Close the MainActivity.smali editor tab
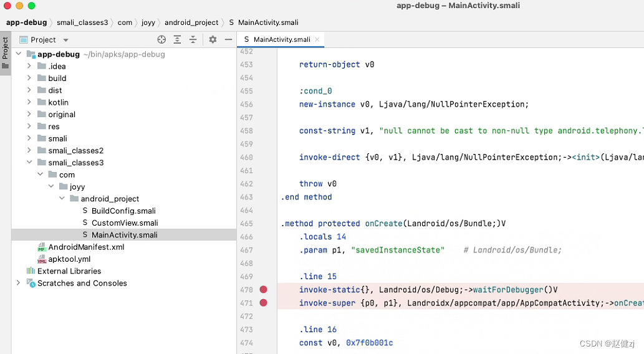Image resolution: width=644 pixels, height=354 pixels. point(317,39)
